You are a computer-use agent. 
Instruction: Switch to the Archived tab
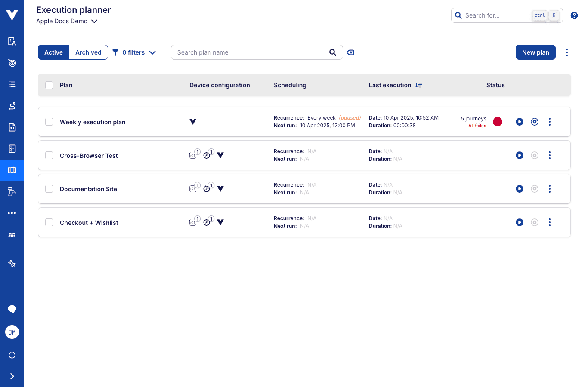88,52
